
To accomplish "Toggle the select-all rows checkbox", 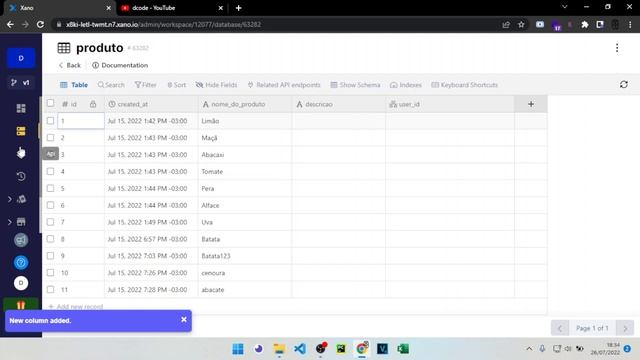I will [50, 103].
